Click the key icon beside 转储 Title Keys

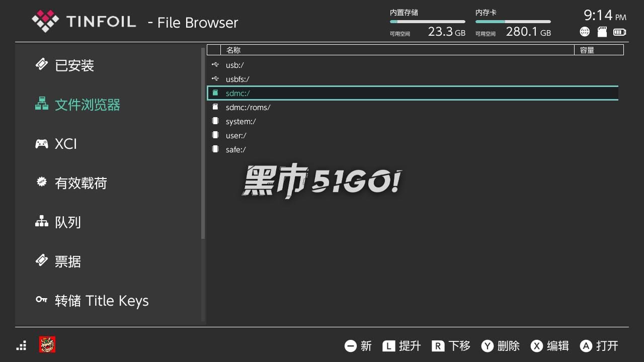coord(41,300)
